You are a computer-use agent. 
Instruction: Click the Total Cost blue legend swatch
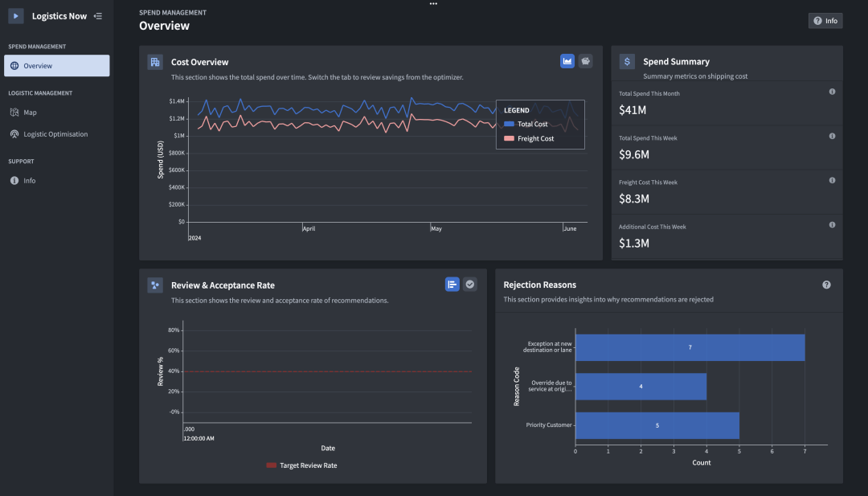(x=509, y=124)
